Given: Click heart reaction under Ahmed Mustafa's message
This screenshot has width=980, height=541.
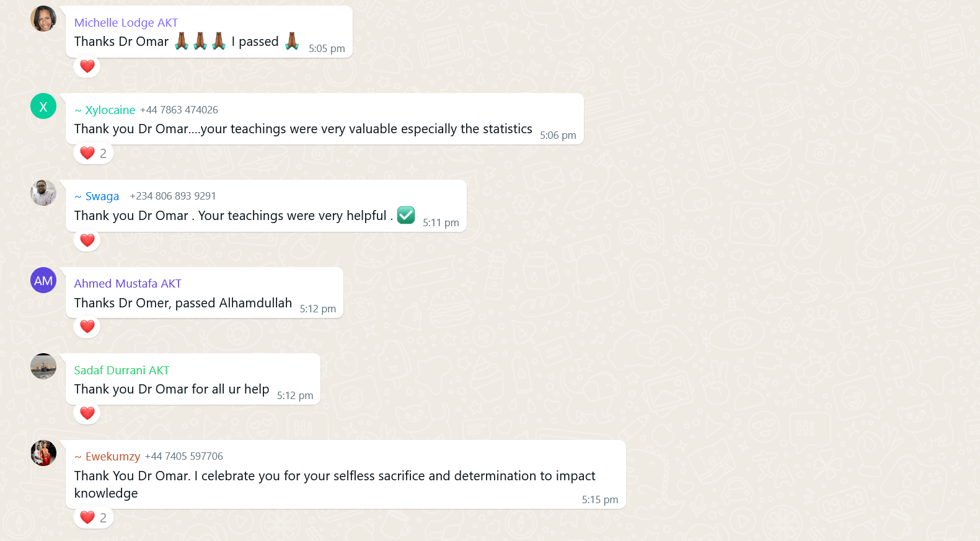Looking at the screenshot, I should (x=87, y=327).
